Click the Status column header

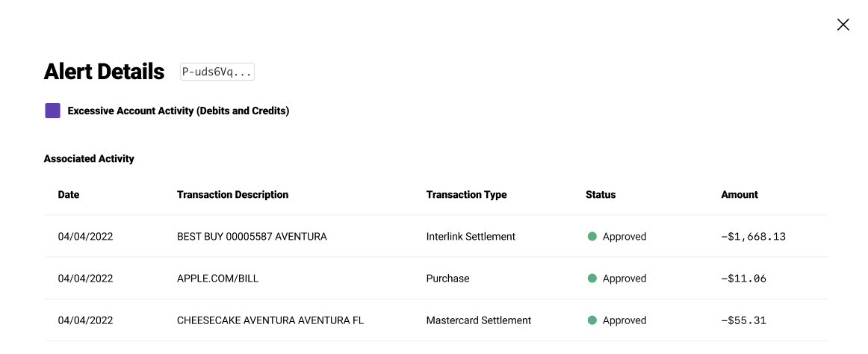[x=601, y=195]
